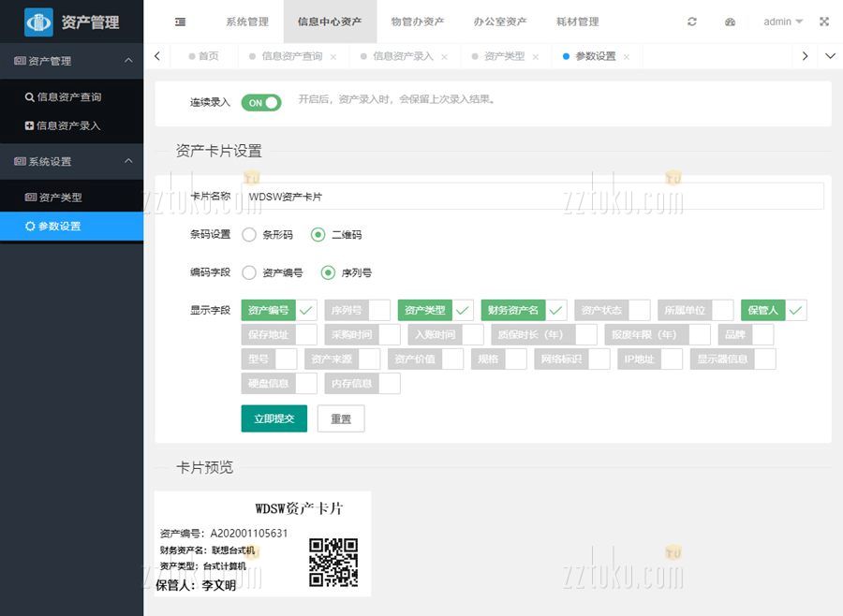Open the theme palette icon
The image size is (843, 616).
click(x=731, y=22)
